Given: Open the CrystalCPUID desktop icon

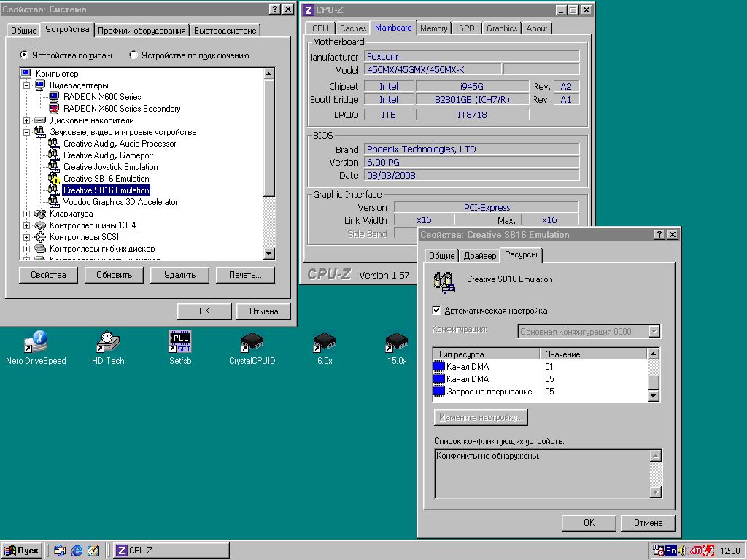Looking at the screenshot, I should [x=252, y=342].
